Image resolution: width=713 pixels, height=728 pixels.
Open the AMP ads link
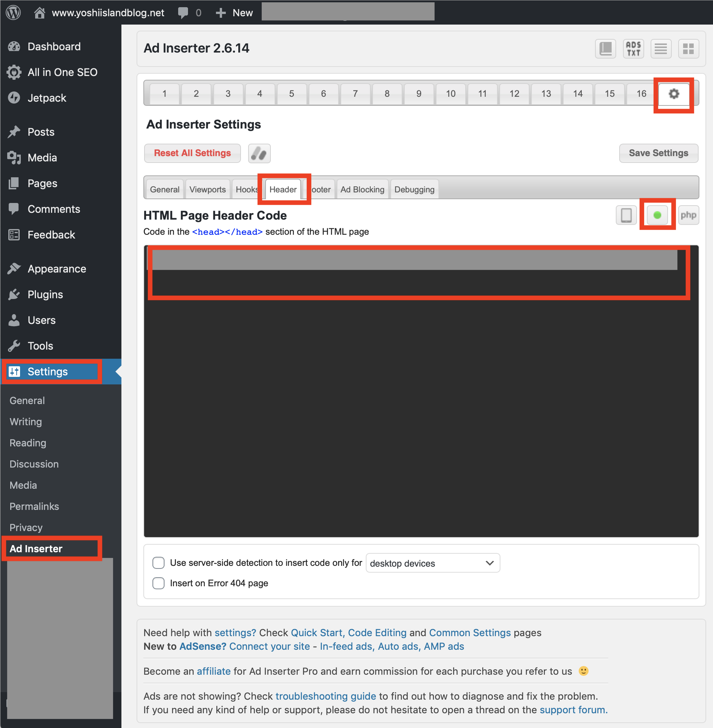click(444, 646)
